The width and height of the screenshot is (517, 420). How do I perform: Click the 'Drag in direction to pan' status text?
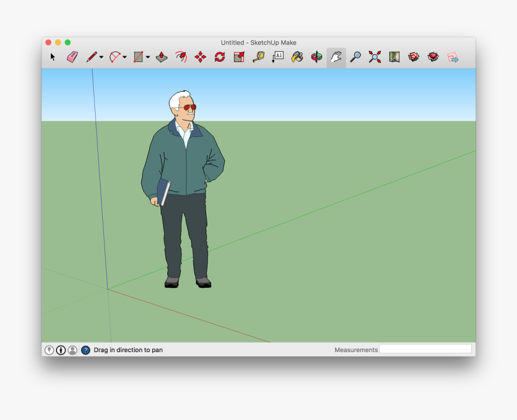[128, 350]
